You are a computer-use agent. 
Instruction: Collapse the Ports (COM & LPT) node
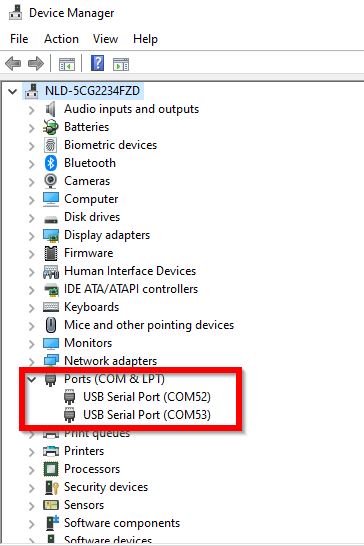tap(32, 379)
